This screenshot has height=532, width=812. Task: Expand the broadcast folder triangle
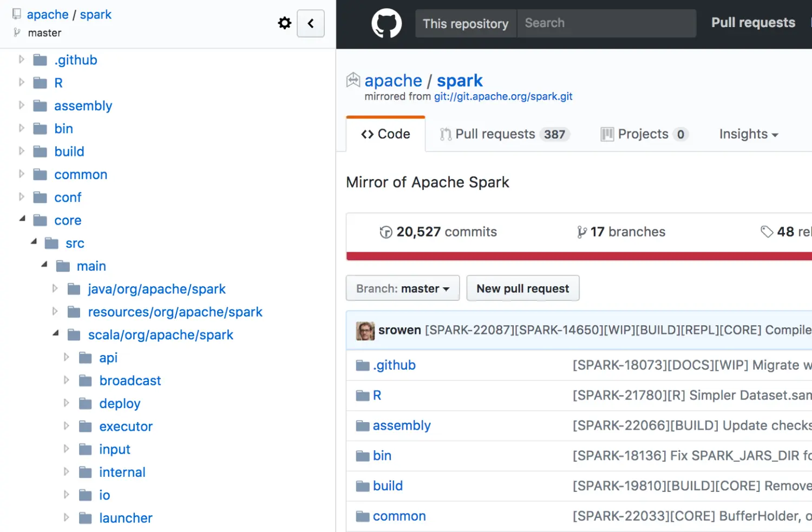point(66,380)
